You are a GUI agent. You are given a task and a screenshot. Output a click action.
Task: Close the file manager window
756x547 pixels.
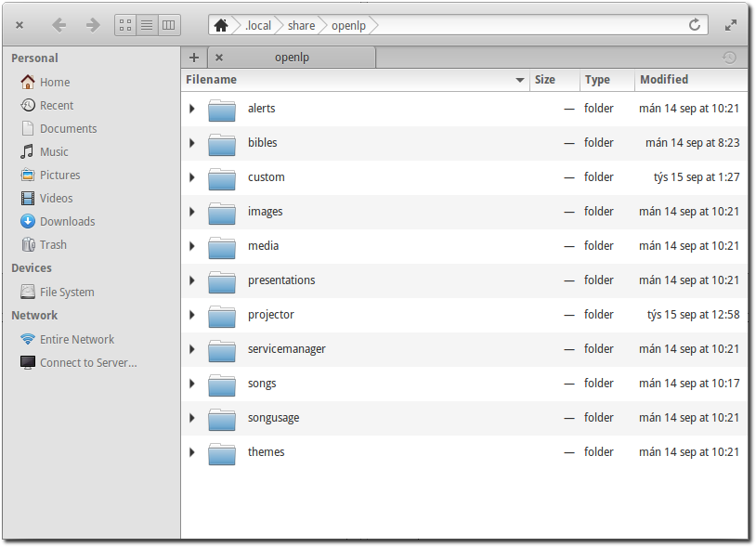click(20, 25)
